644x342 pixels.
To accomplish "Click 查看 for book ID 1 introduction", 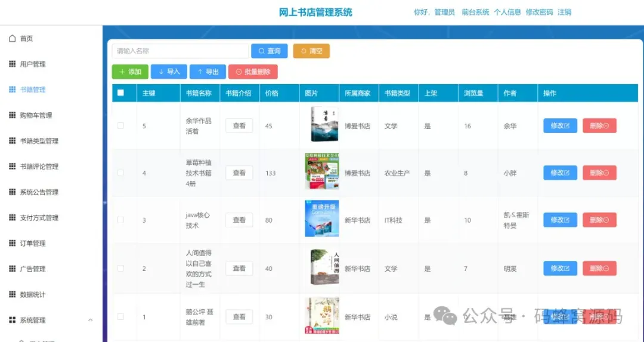I will (x=239, y=316).
